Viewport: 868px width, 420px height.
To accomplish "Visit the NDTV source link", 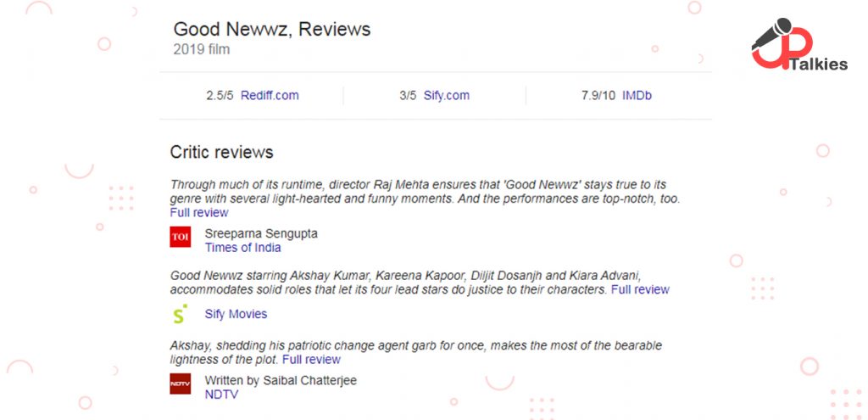I will 221,395.
